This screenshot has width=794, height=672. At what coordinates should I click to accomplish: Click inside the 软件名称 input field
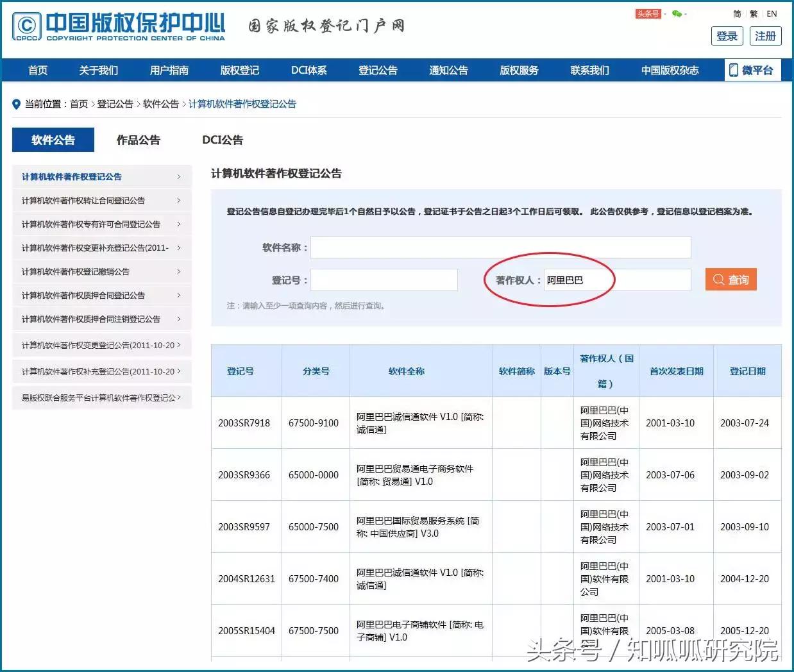pyautogui.click(x=500, y=247)
